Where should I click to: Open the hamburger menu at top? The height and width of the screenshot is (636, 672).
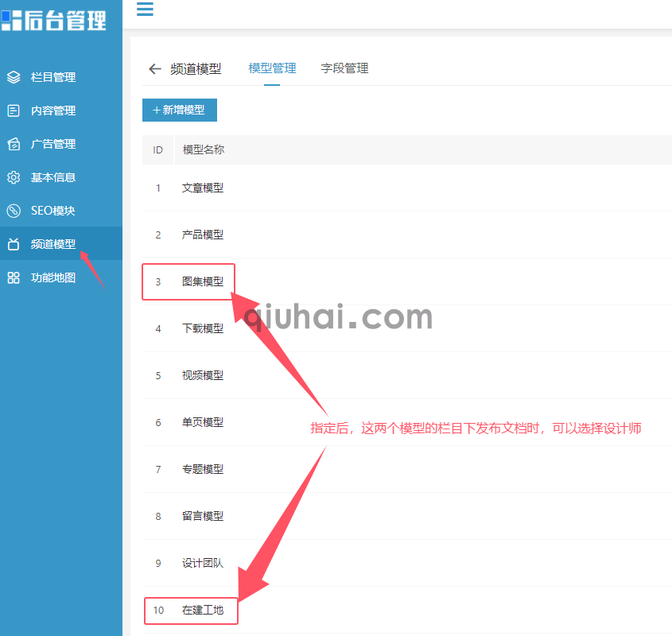pos(144,10)
